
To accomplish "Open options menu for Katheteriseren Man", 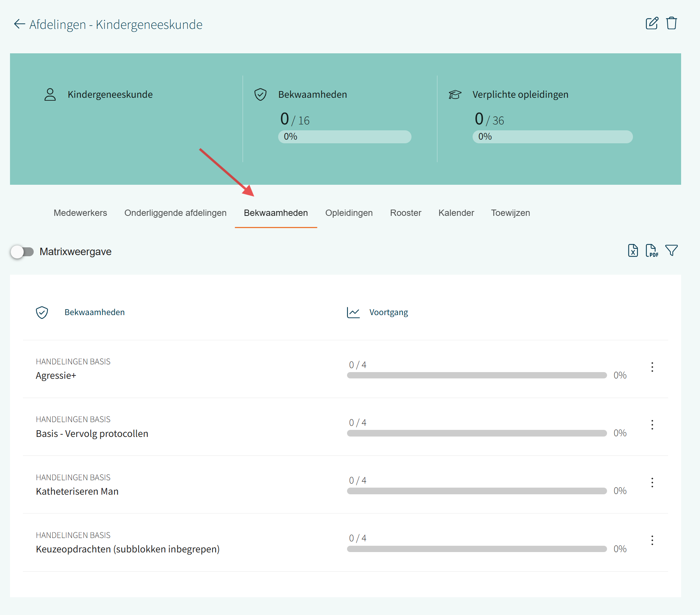I will [x=652, y=482].
